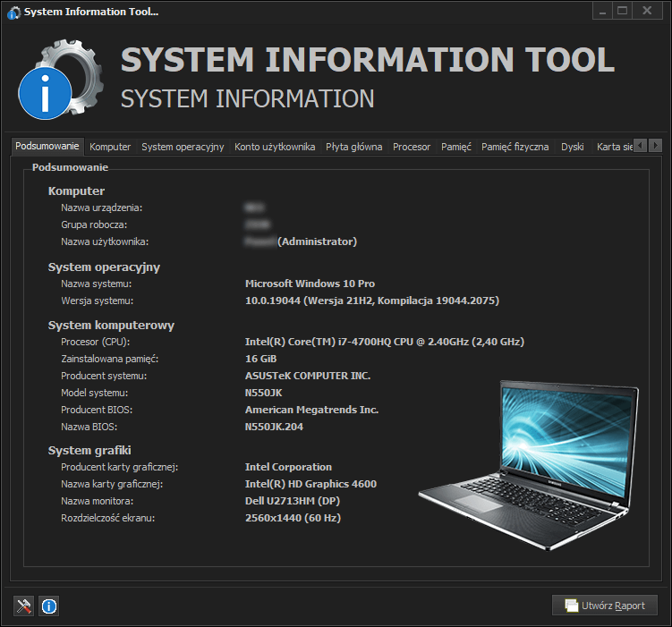
Task: Click the app icon in the title bar
Action: point(13,13)
